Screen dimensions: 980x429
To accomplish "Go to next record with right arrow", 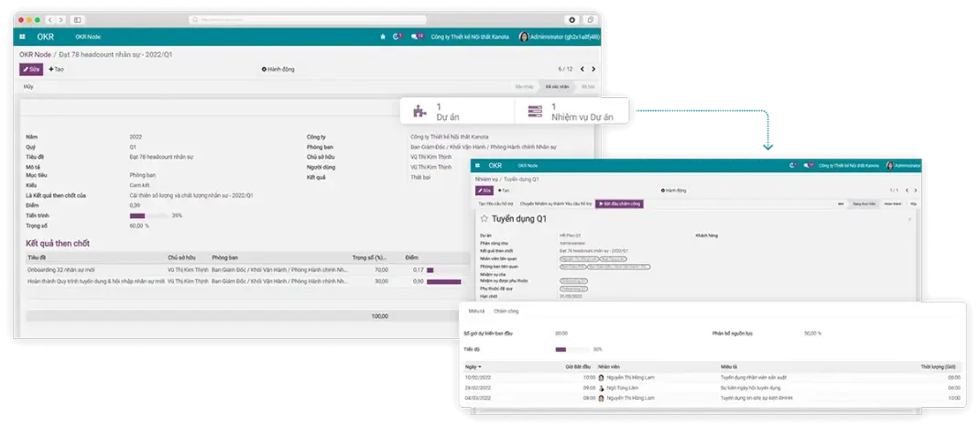I will [593, 69].
